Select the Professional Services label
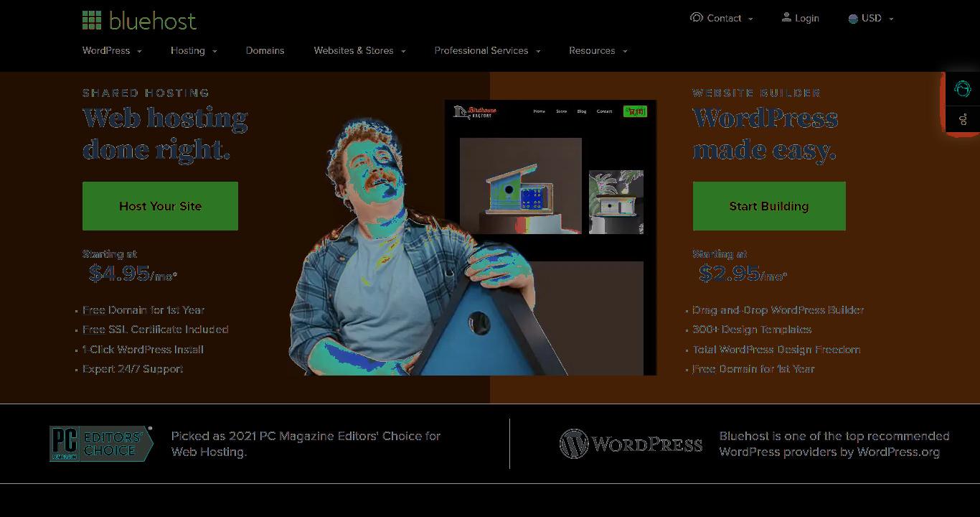 [x=481, y=50]
